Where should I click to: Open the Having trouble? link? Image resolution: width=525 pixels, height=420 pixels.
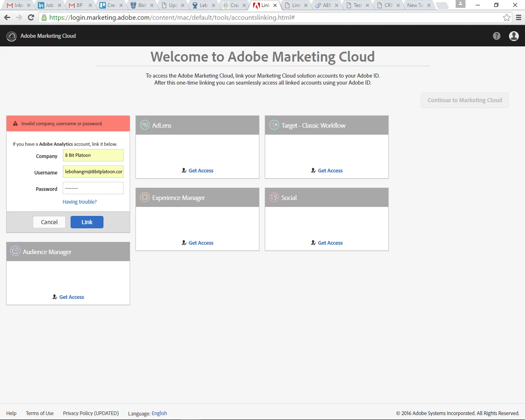pyautogui.click(x=80, y=202)
